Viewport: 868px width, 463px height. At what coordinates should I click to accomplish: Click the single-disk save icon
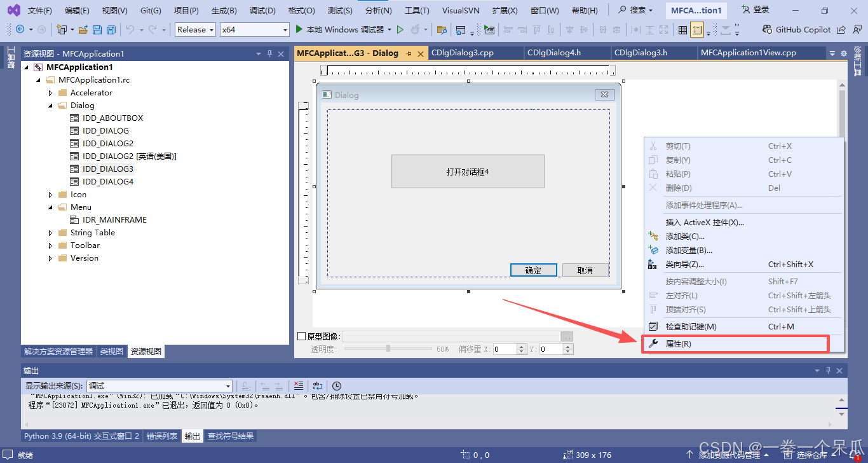(97, 29)
